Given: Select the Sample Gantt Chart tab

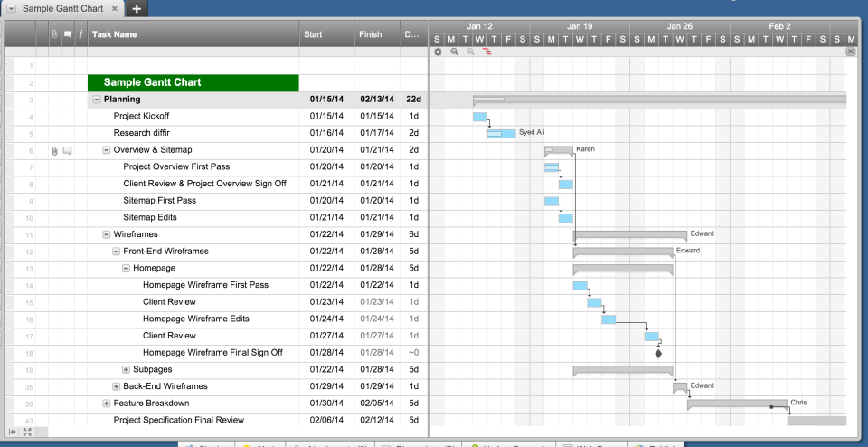Looking at the screenshot, I should pyautogui.click(x=61, y=9).
